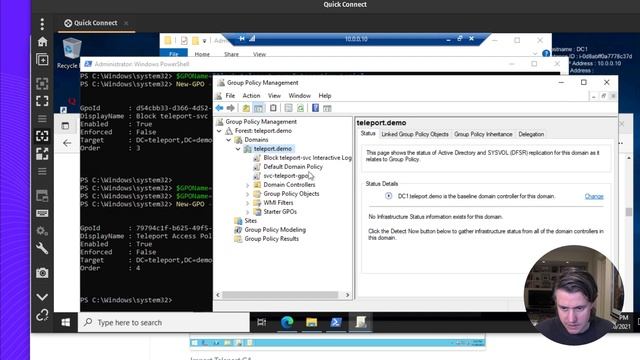Image resolution: width=640 pixels, height=360 pixels.
Task: Open the three-dots menu in Remmina sidebar
Action: tap(42, 24)
